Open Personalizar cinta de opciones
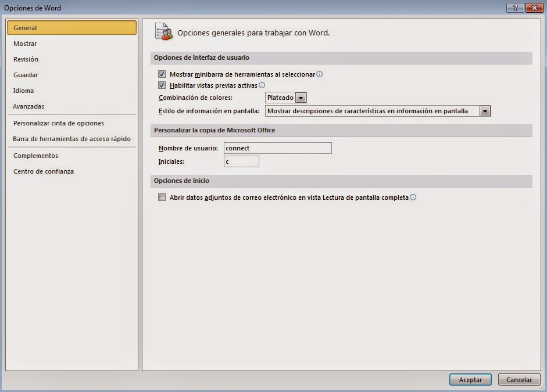Image resolution: width=547 pixels, height=392 pixels. point(71,123)
